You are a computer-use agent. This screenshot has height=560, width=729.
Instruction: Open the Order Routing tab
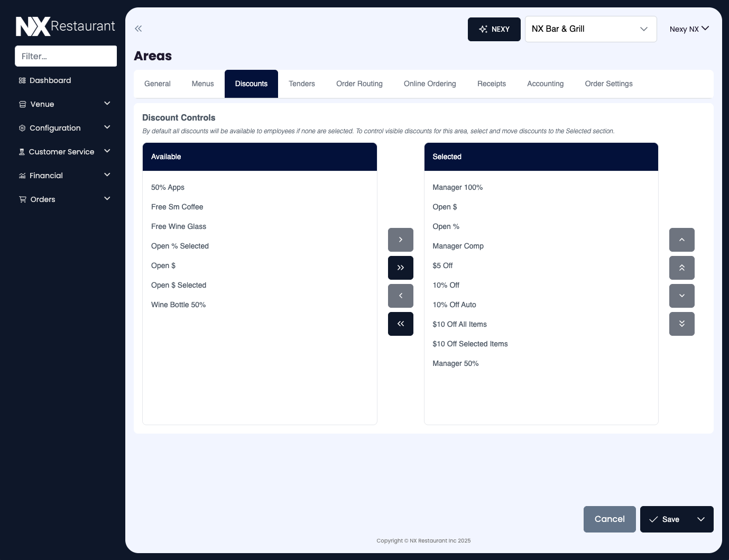coord(359,84)
